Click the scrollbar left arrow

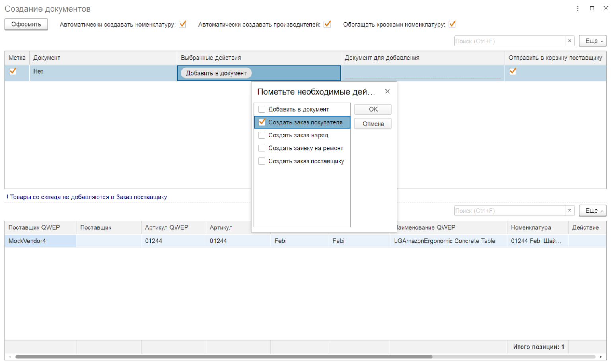click(10, 357)
